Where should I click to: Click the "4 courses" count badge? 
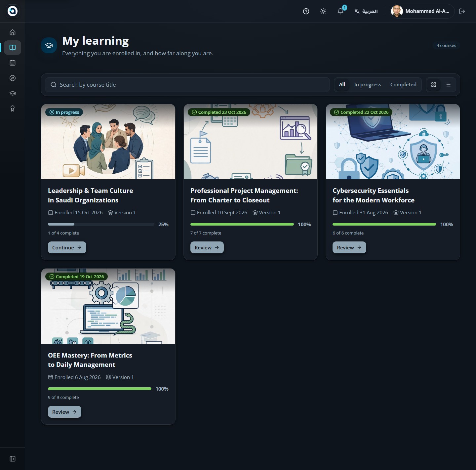click(446, 46)
